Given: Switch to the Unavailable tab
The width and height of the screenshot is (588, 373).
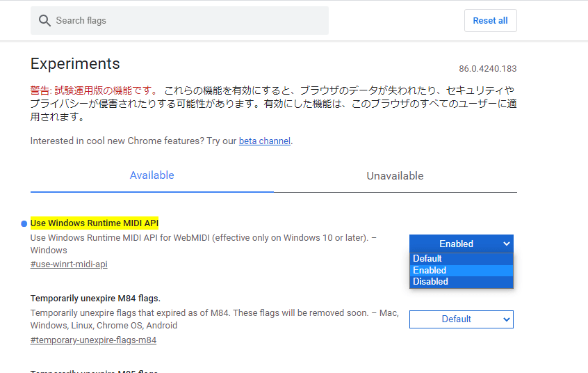Looking at the screenshot, I should [x=395, y=176].
